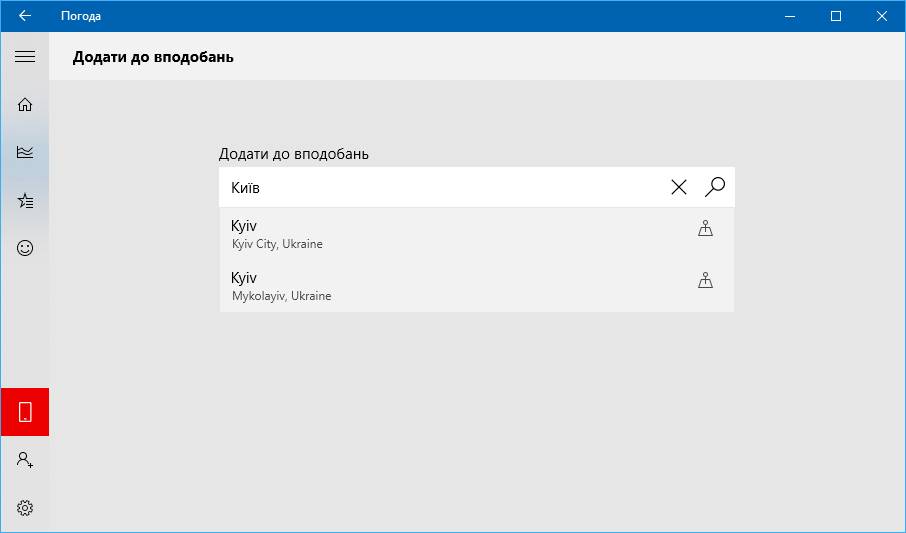Click map pin icon for Mykolayiv Kyiv

tap(706, 280)
